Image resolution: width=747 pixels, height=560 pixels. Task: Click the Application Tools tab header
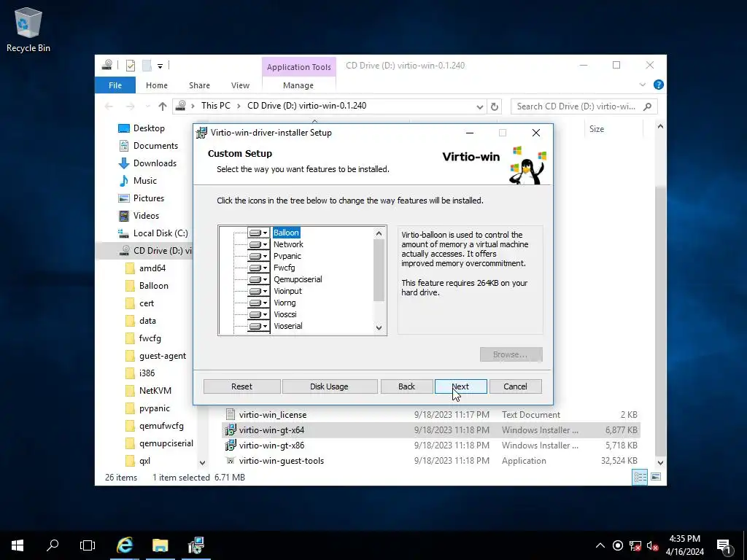[298, 67]
